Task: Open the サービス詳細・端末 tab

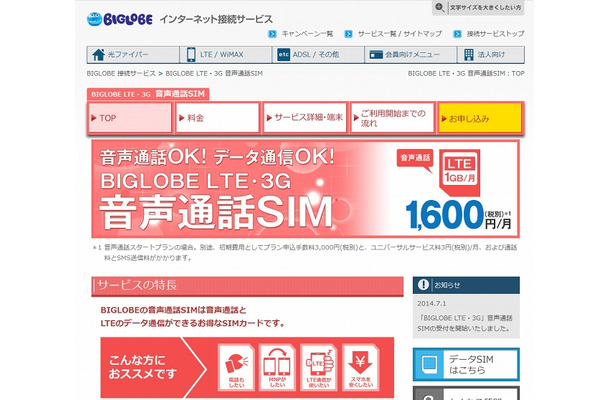Action: 305,118
